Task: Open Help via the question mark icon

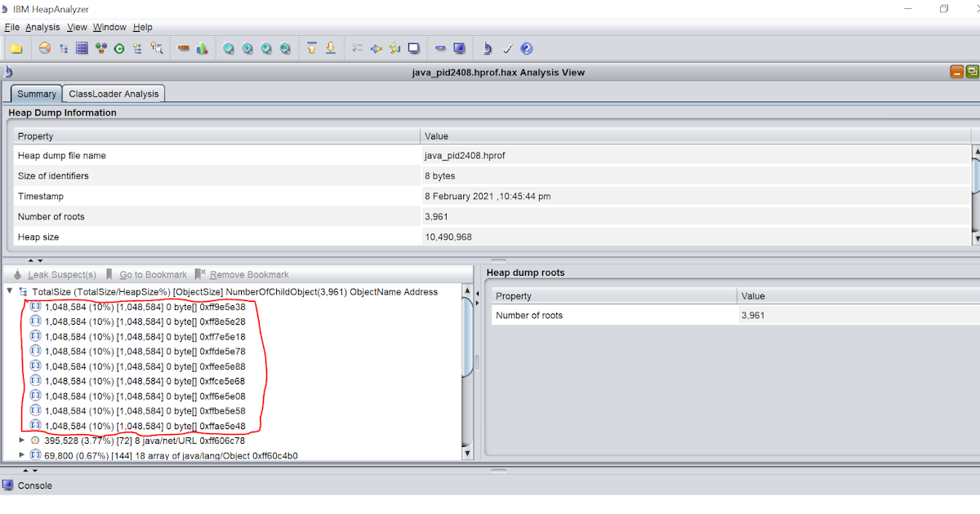Action: point(527,48)
